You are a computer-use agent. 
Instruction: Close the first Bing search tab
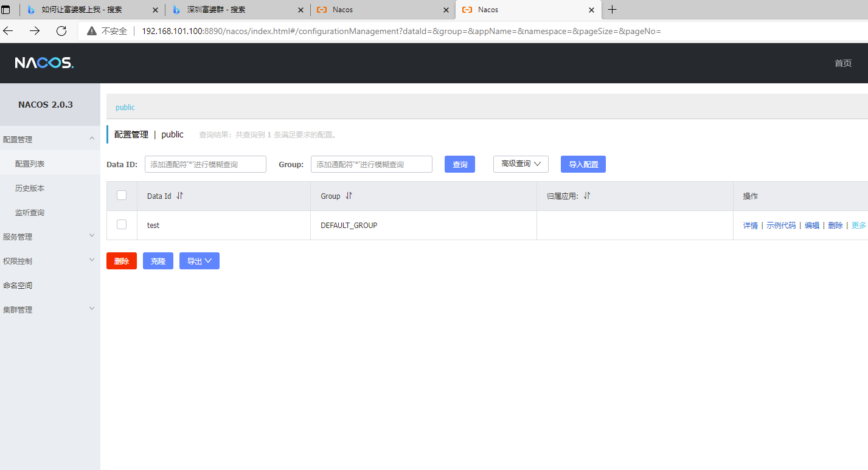155,10
